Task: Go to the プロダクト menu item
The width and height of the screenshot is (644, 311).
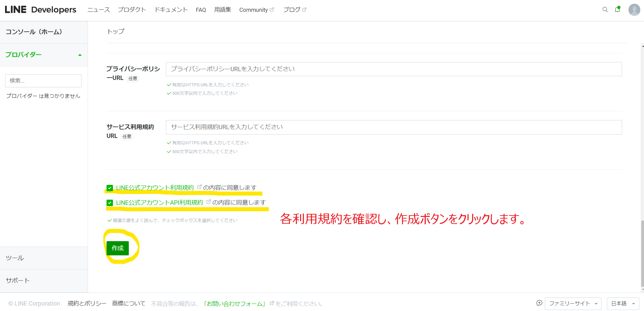Action: [x=132, y=10]
